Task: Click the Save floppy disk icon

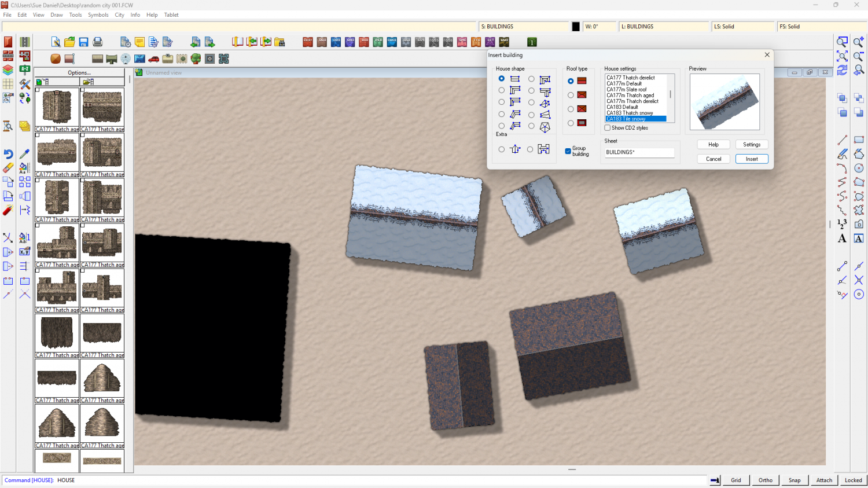Action: (83, 42)
